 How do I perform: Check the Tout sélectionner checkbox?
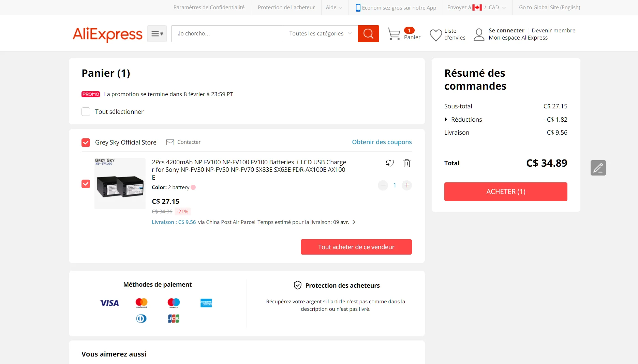86,112
